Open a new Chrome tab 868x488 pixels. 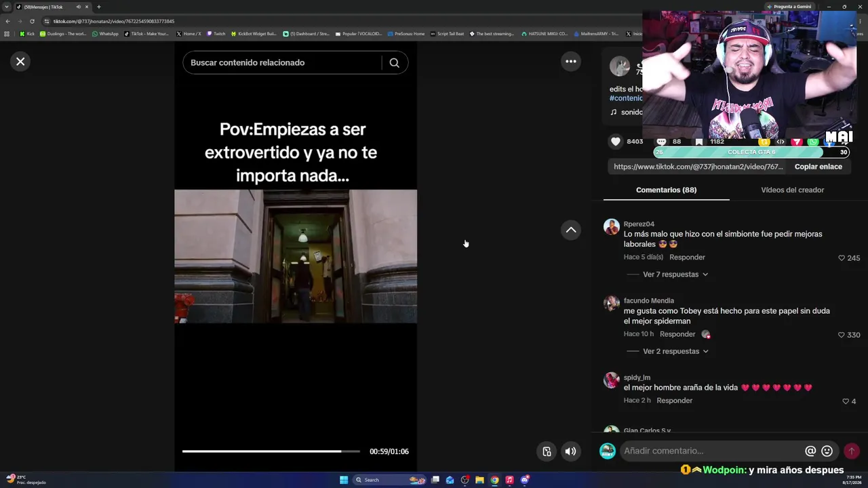click(98, 7)
